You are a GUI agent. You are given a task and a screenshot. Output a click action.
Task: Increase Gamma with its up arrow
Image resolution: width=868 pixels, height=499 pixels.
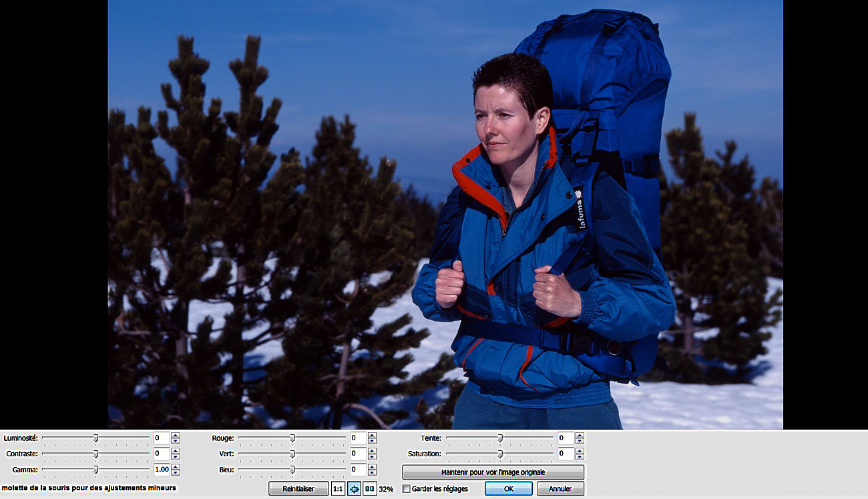point(176,467)
